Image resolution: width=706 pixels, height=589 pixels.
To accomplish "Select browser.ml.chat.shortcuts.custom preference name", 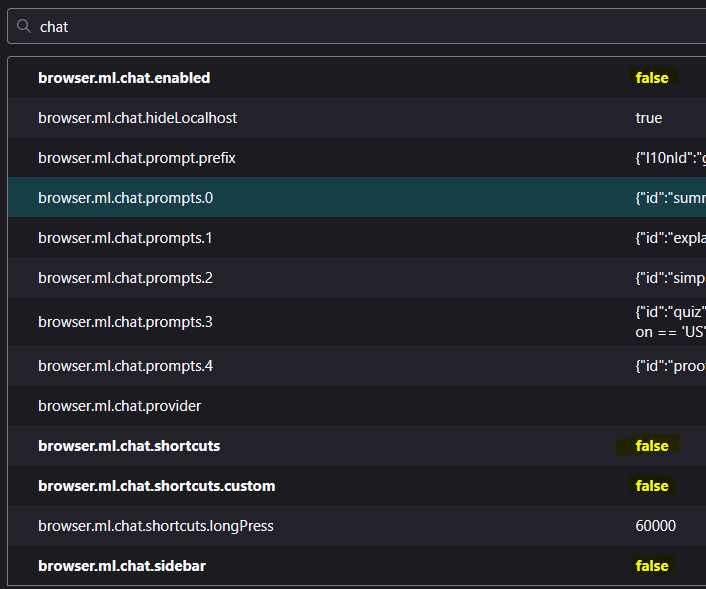I will [x=157, y=486].
